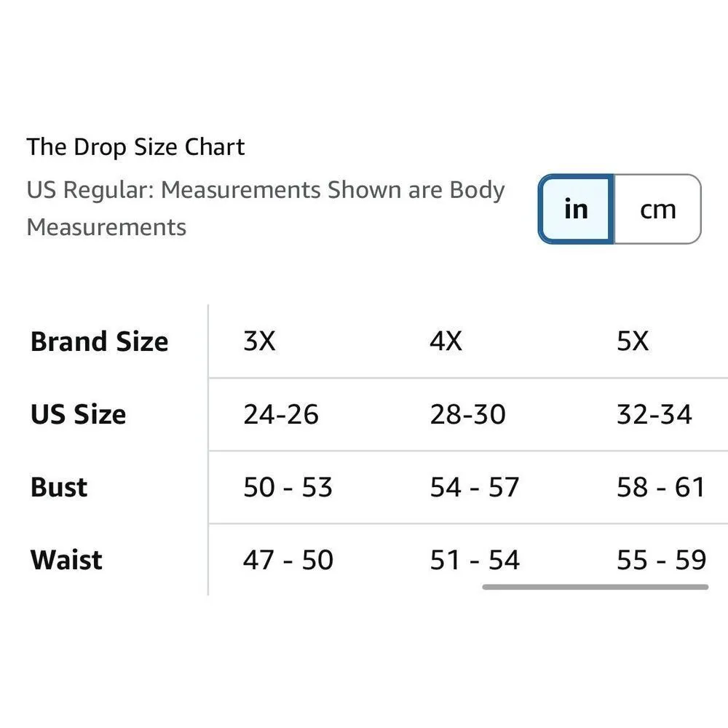728x728 pixels.
Task: Toggle back to inches measurement display
Action: click(575, 209)
